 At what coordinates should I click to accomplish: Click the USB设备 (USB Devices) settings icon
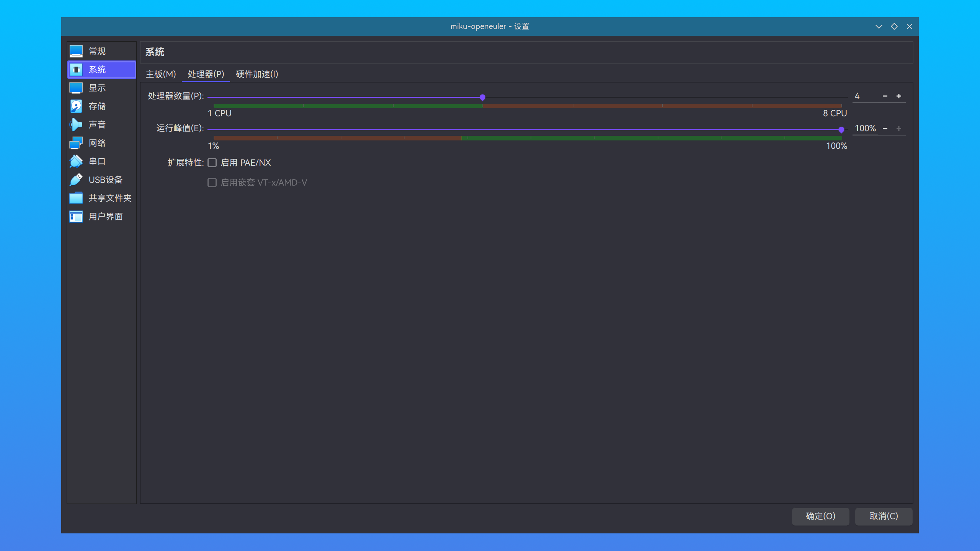pos(76,179)
